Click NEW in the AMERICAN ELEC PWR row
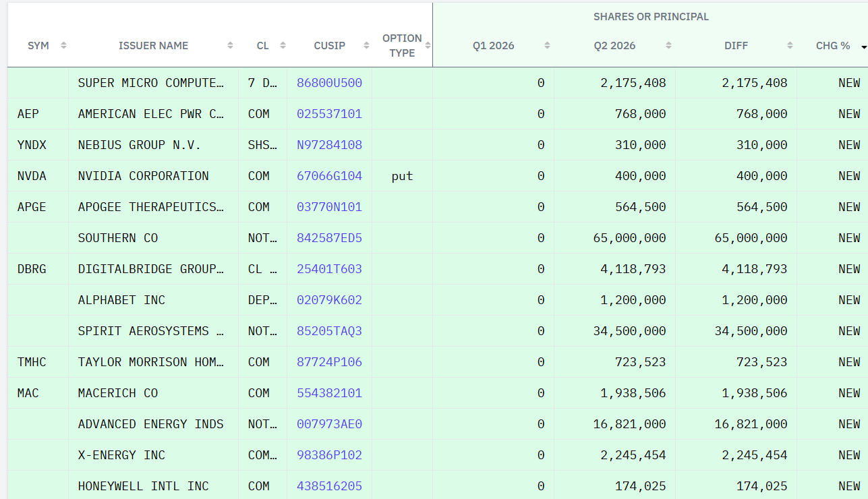The image size is (868, 499). coord(849,114)
